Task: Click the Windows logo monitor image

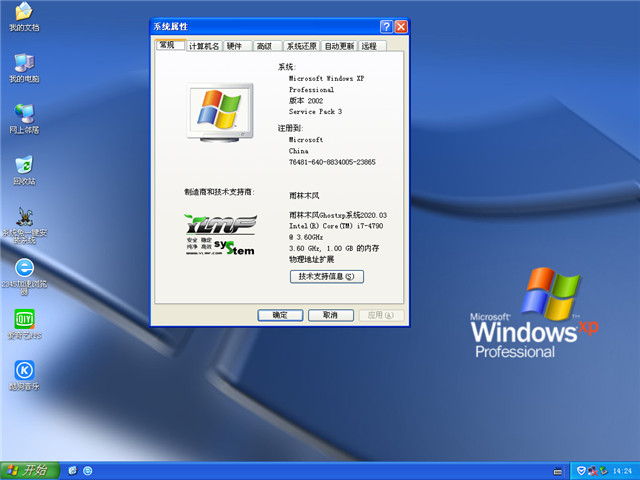Action: point(220,112)
